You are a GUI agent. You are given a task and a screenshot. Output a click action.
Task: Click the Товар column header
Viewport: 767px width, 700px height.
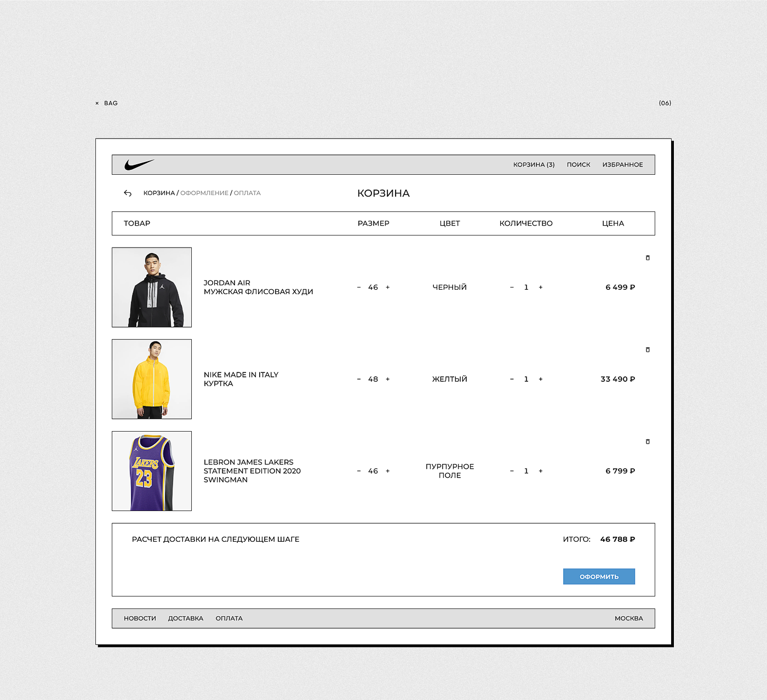137,223
